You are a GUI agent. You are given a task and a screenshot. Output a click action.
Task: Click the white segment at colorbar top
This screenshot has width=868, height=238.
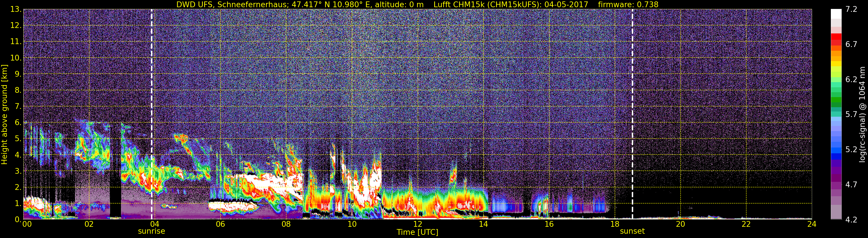[836, 14]
